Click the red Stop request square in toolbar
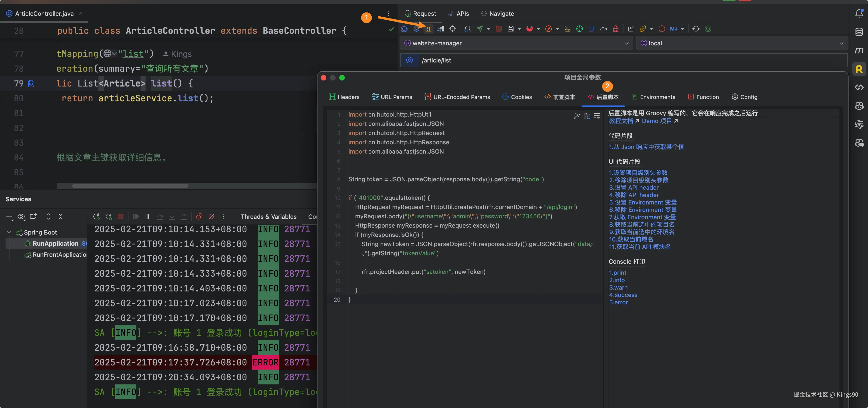This screenshot has width=868, height=408. 499,29
